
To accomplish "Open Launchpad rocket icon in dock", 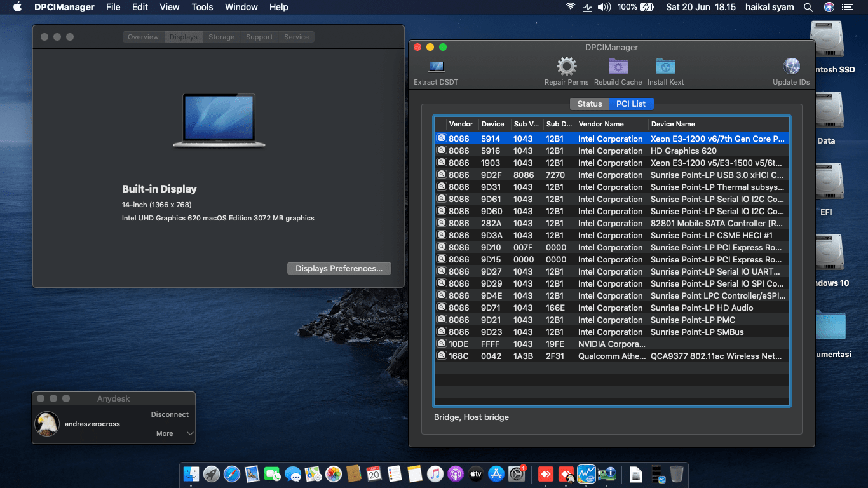I will [x=212, y=473].
